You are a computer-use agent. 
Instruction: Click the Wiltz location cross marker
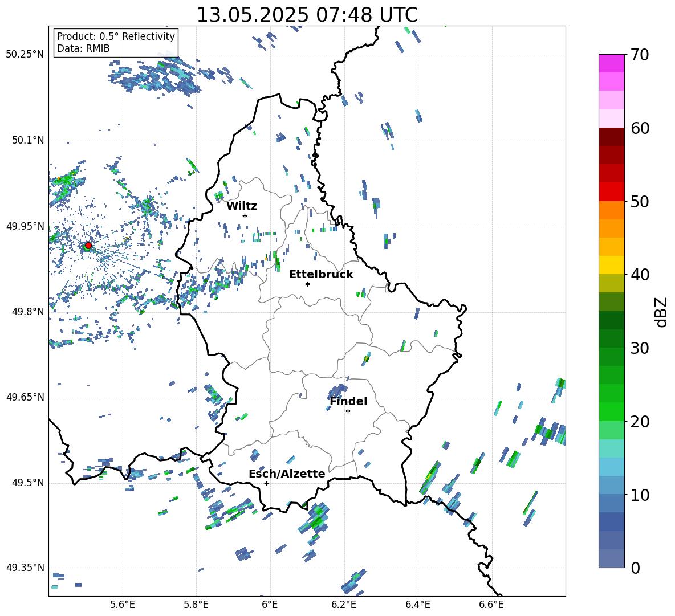click(245, 215)
